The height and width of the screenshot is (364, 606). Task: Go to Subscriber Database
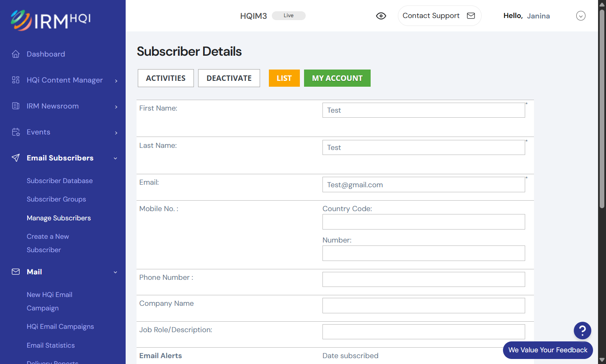click(60, 181)
